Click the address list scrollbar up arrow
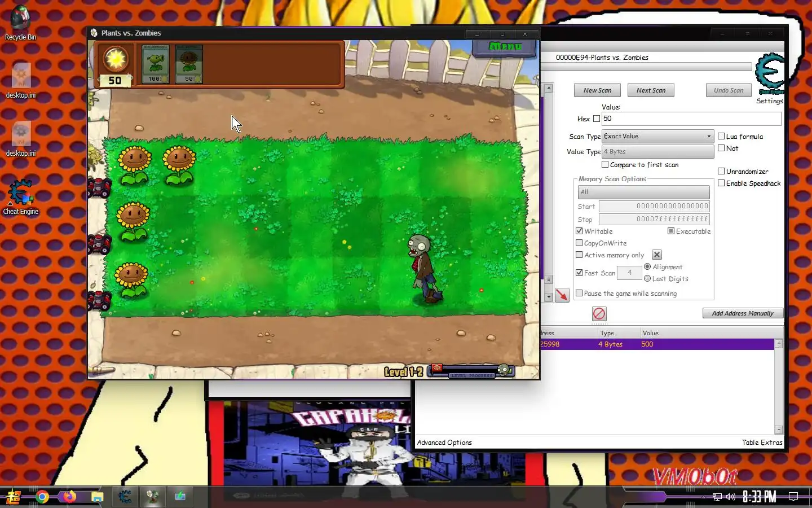Screen dimensions: 812x508 (779, 343)
